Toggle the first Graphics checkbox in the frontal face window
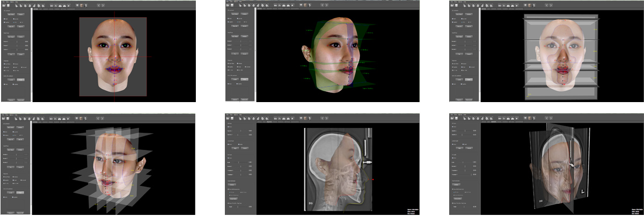 (4, 64)
